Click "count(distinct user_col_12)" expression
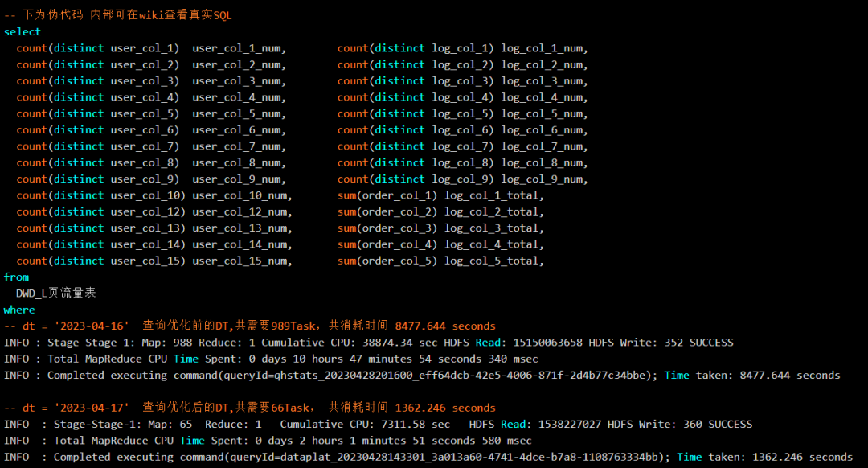The height and width of the screenshot is (468, 868). tap(100, 211)
